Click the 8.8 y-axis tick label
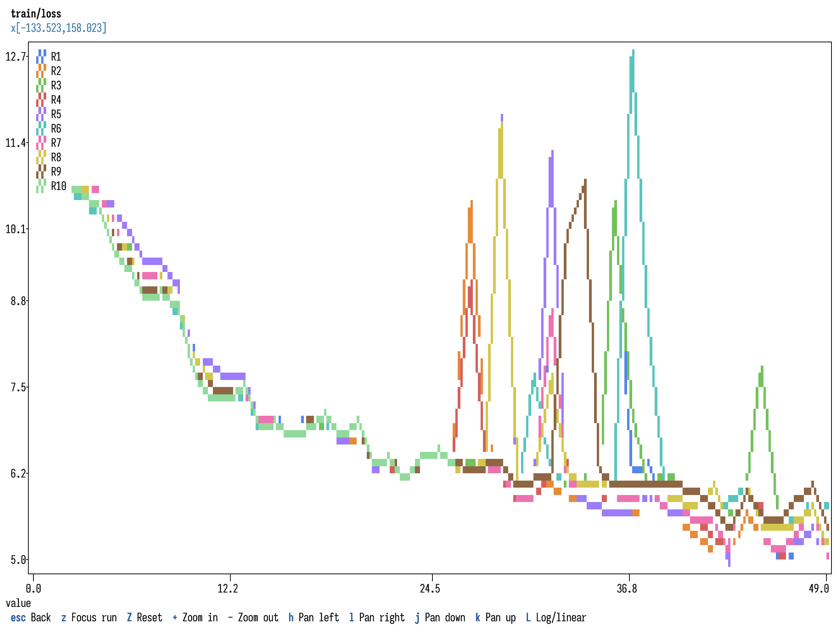Image resolution: width=840 pixels, height=631 pixels. click(x=19, y=301)
